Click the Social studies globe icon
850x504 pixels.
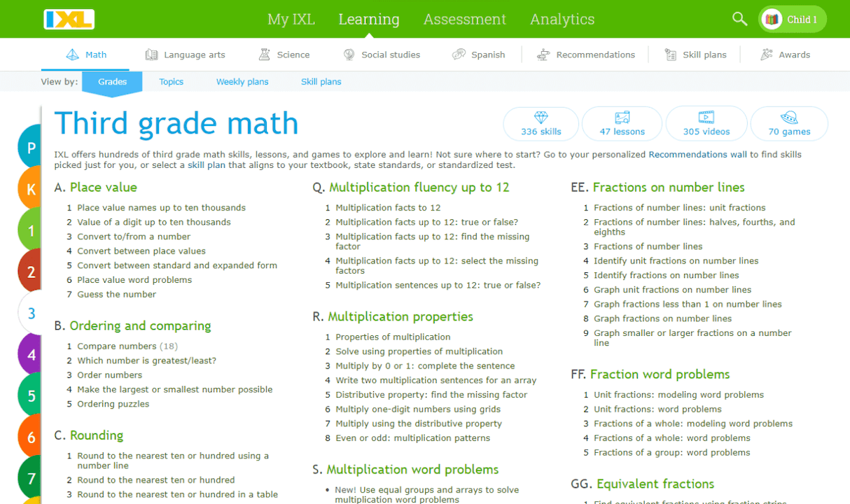point(348,54)
